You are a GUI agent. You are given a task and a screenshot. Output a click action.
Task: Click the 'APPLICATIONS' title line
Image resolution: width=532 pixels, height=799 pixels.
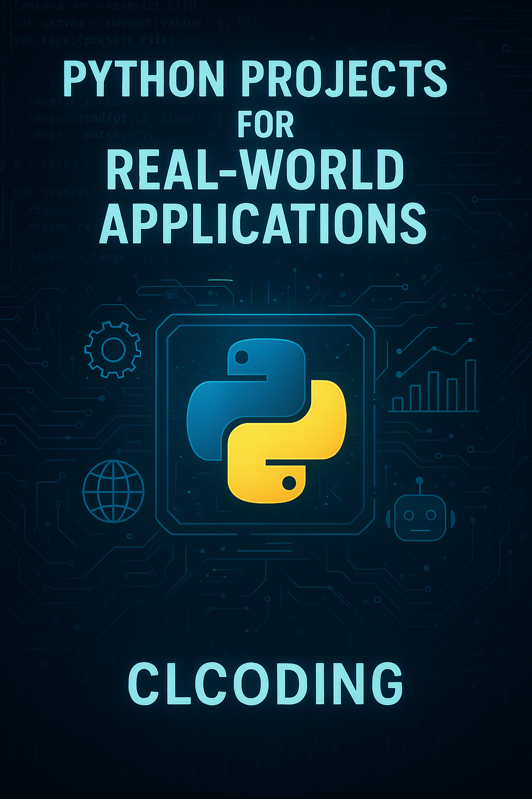point(263,223)
